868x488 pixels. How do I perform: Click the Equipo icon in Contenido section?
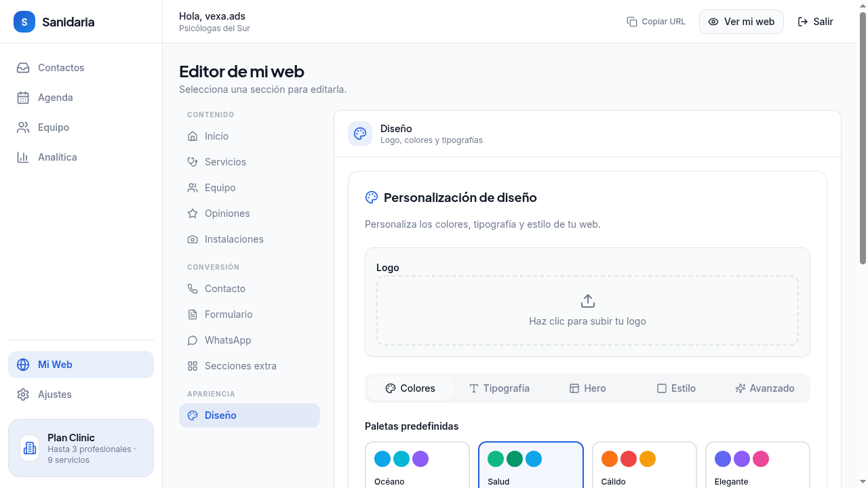[x=193, y=188]
